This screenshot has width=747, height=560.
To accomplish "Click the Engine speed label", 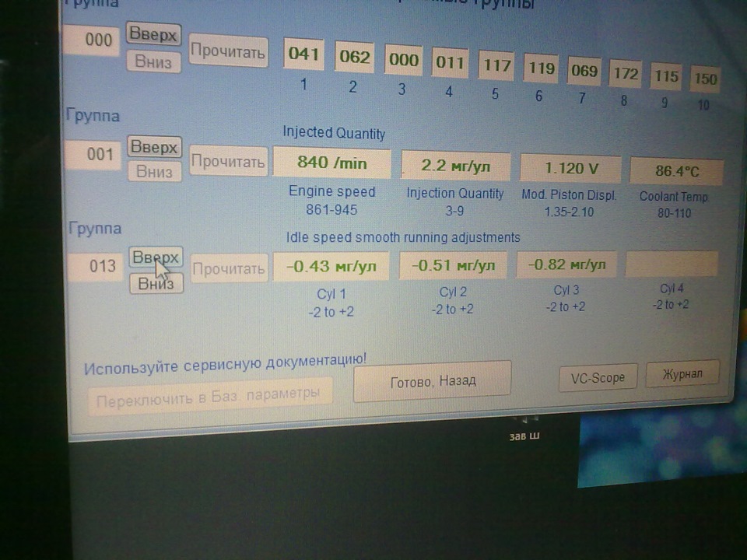I will click(x=332, y=191).
